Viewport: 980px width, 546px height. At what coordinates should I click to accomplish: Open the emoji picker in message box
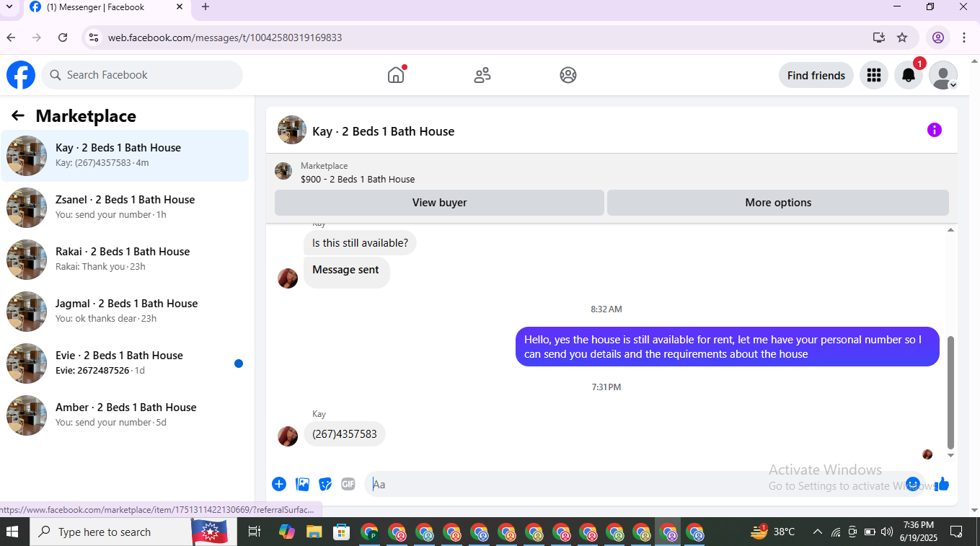913,484
